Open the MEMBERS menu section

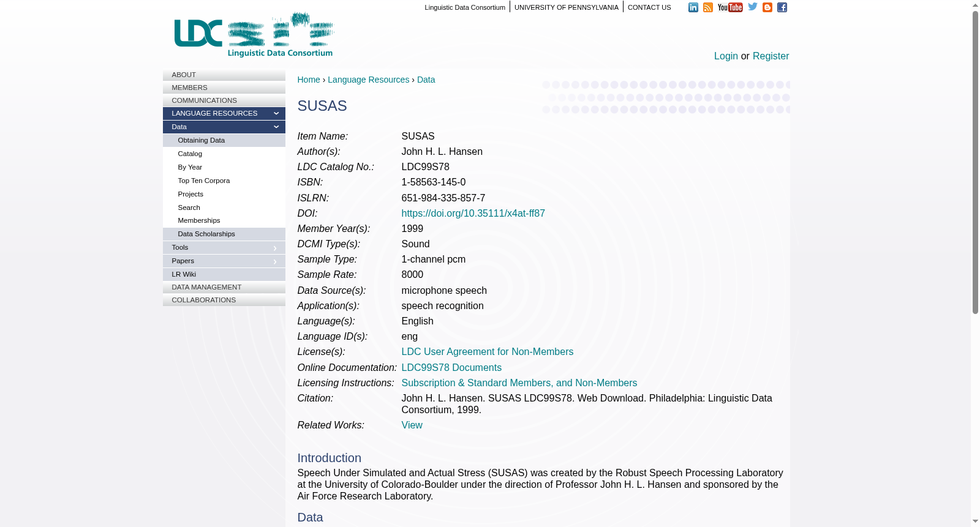(224, 88)
